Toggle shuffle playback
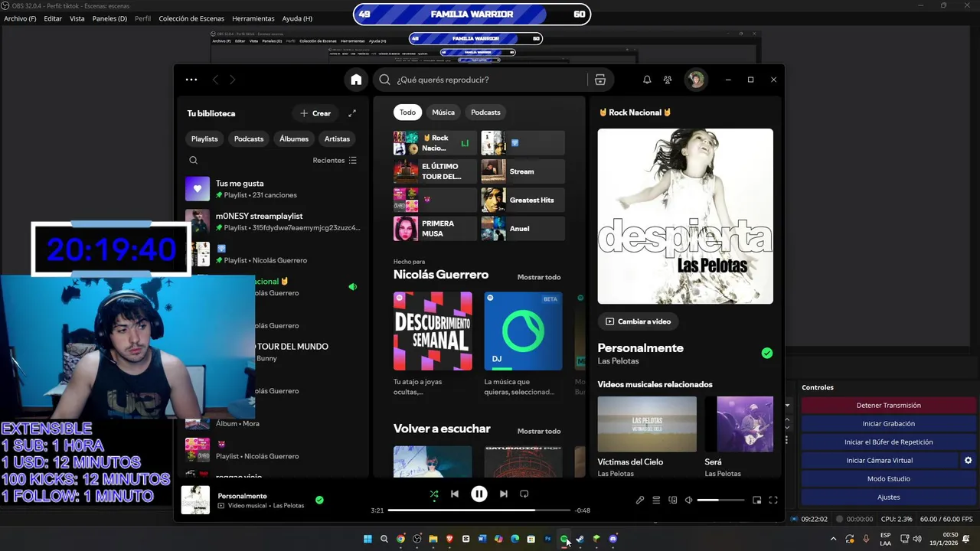Viewport: 980px width, 551px height. click(434, 494)
